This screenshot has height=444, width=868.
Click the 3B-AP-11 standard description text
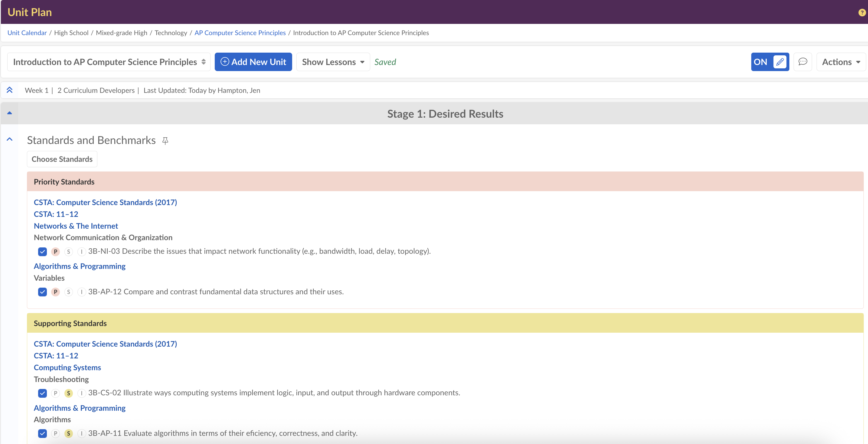pos(223,433)
